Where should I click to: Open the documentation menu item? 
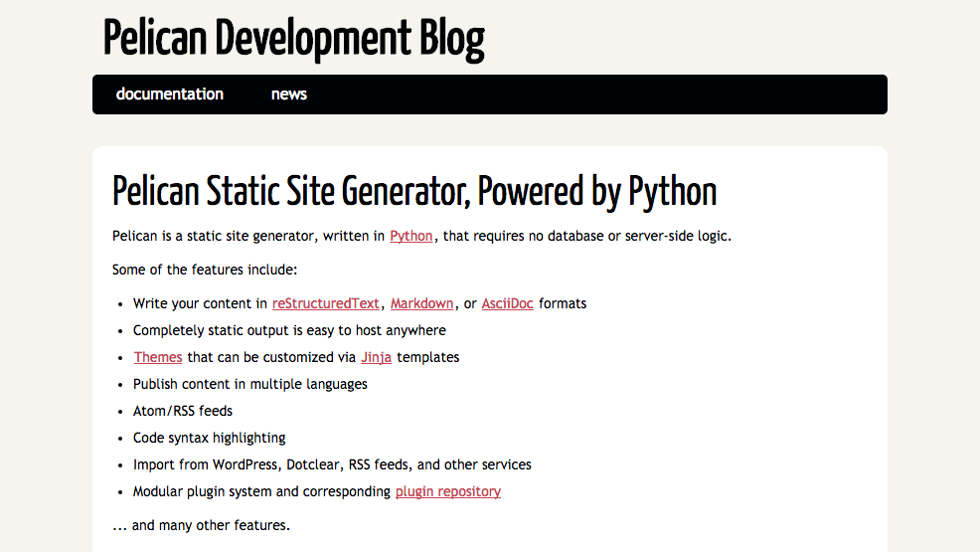[x=170, y=94]
